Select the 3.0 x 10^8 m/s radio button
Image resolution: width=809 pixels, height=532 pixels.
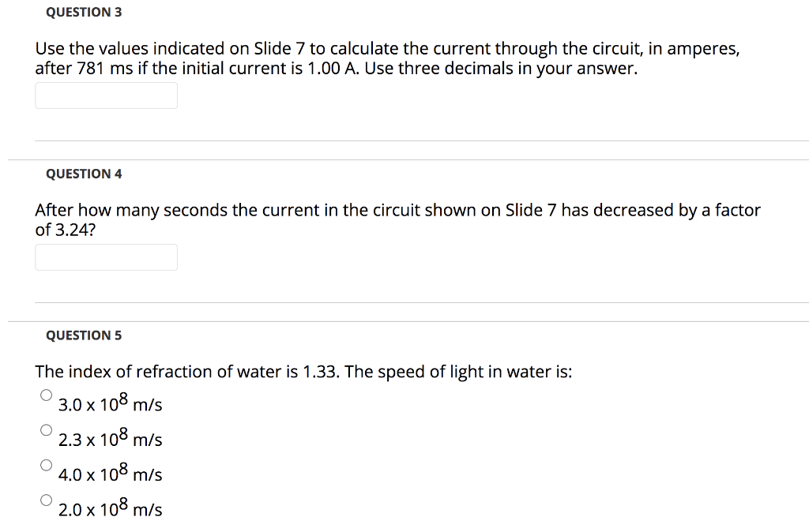[x=47, y=395]
